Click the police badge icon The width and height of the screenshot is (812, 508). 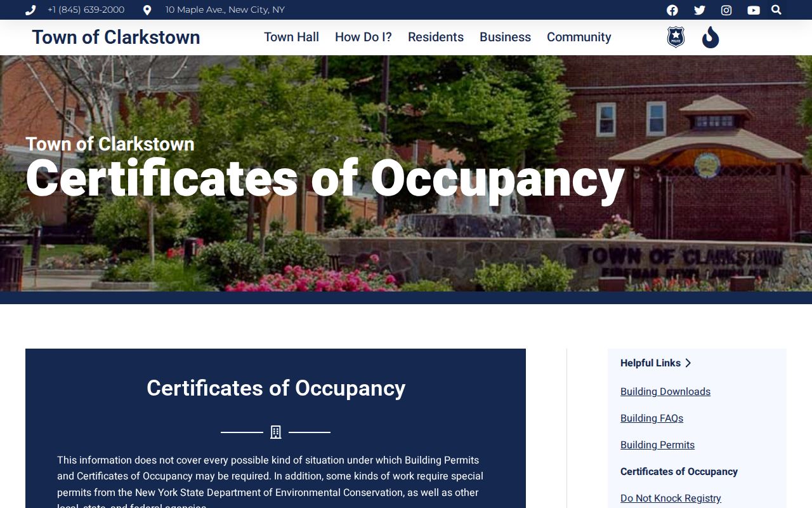(x=676, y=37)
